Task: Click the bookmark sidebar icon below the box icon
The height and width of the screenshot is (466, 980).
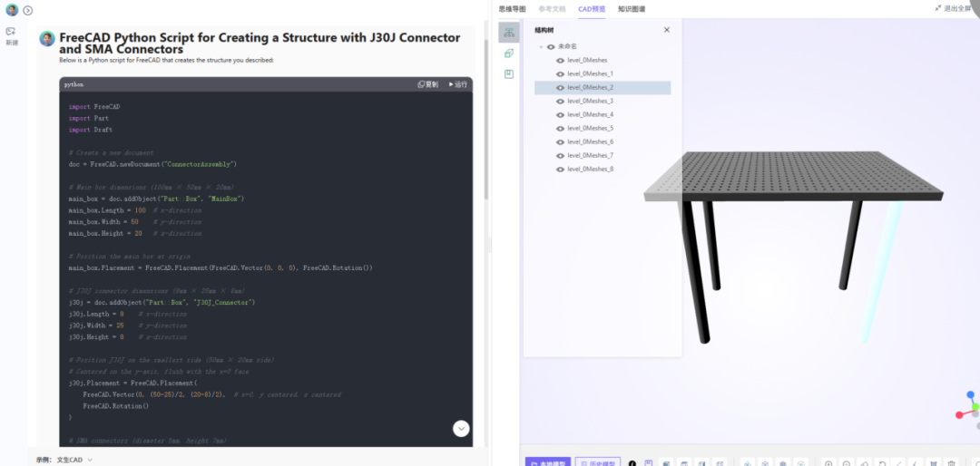Action: (x=509, y=73)
